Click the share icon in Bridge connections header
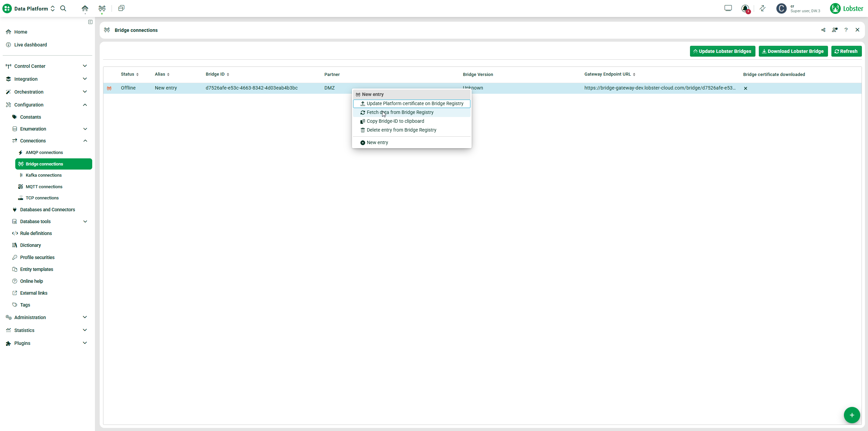868x431 pixels. tap(823, 30)
